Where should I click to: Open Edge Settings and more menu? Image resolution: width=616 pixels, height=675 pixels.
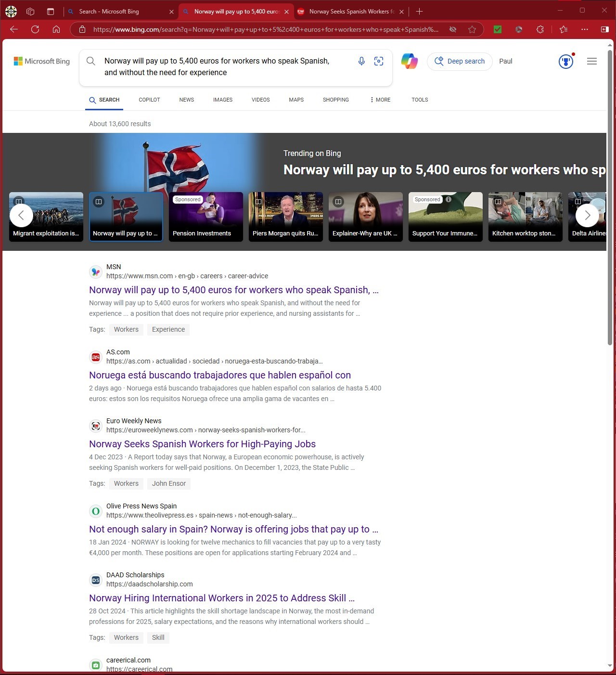(585, 29)
